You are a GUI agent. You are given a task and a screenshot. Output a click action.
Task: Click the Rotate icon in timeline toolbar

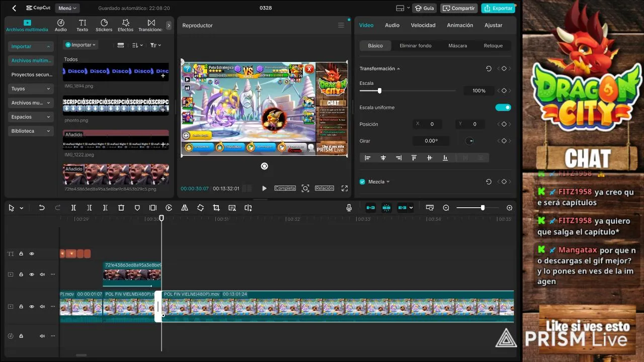point(200,208)
